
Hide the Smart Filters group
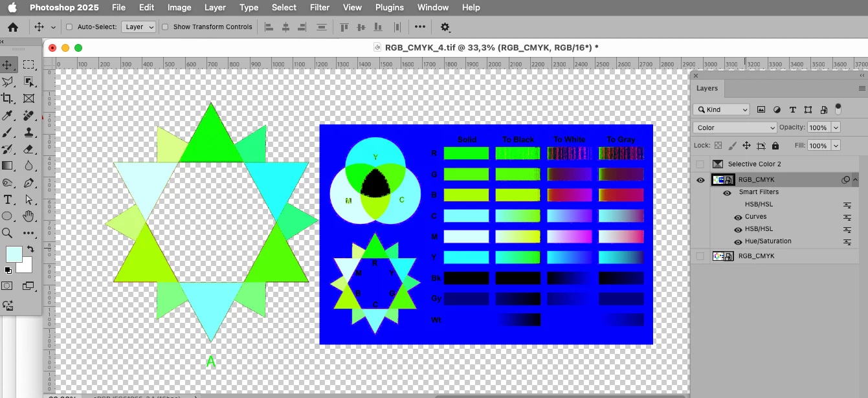(x=728, y=192)
